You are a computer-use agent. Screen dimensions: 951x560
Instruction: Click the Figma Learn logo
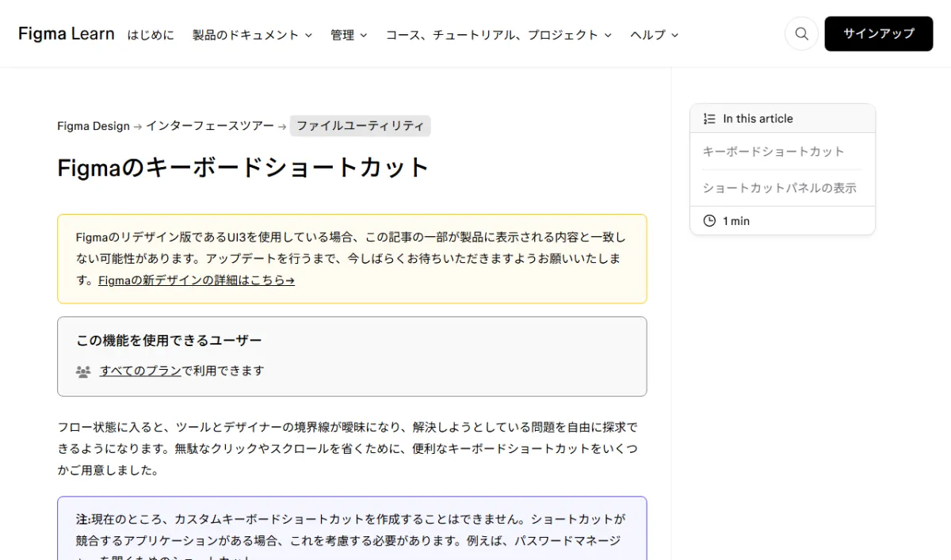pos(67,34)
